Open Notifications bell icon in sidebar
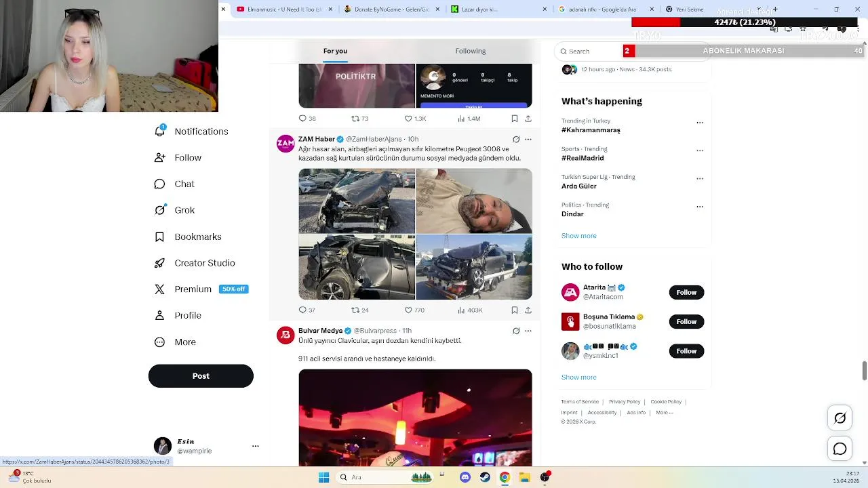Image resolution: width=868 pixels, height=488 pixels. (159, 131)
